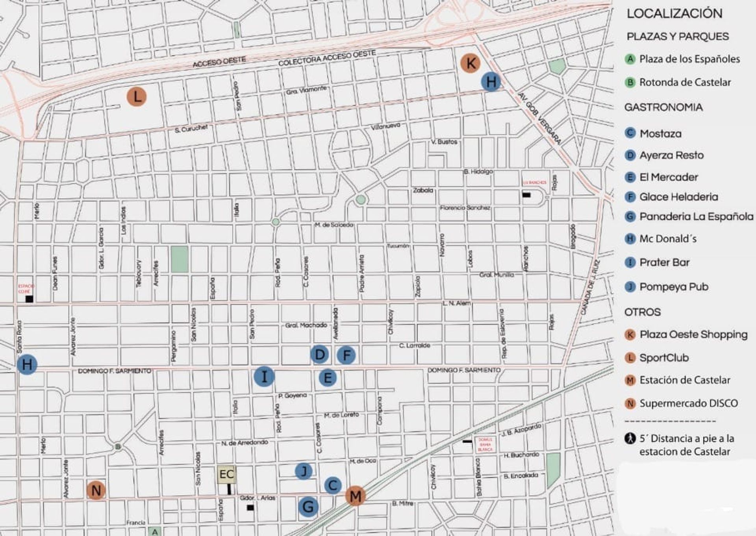This screenshot has width=756, height=536.
Task: Click legend icon C next to Mostaza
Action: 630,133
